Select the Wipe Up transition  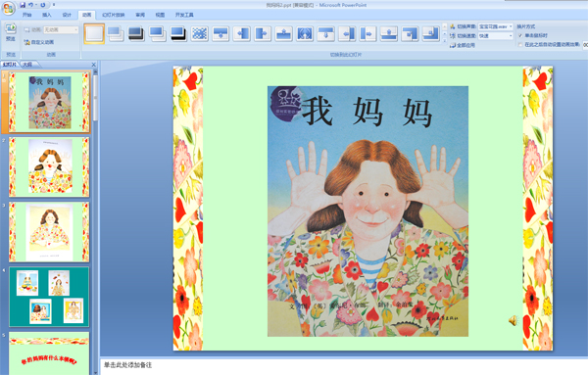[283, 33]
